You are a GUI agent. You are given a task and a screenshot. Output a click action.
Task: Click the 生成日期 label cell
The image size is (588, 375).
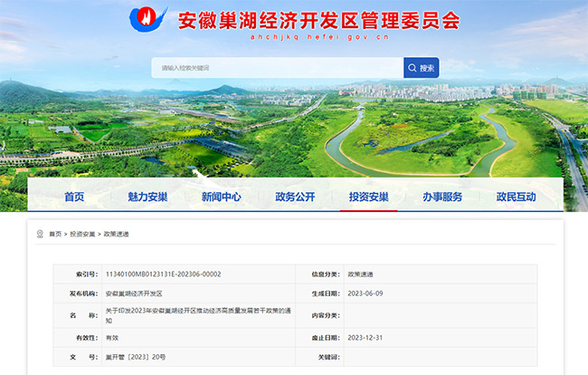coord(320,293)
